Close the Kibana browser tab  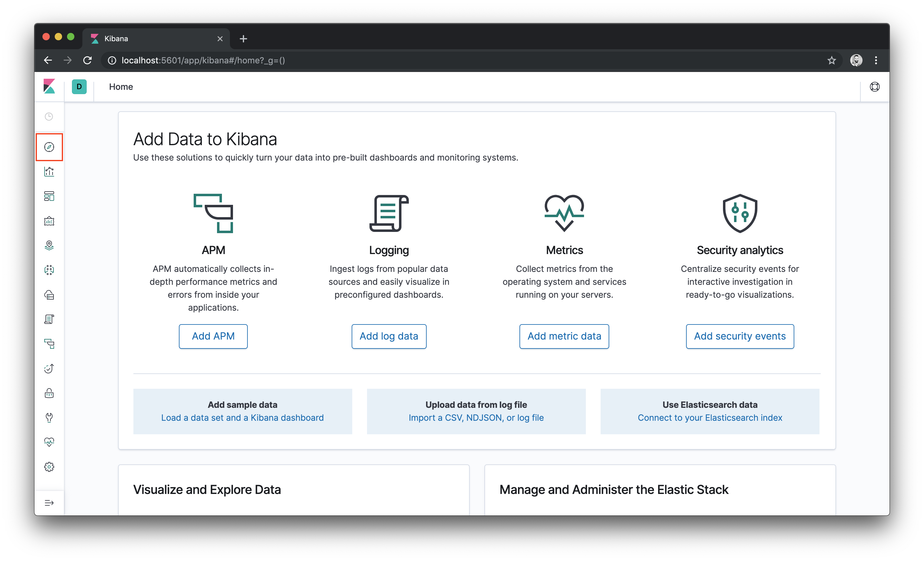click(x=220, y=39)
